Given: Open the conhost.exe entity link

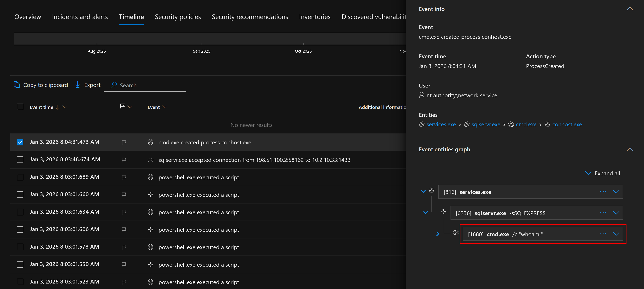Looking at the screenshot, I should click(567, 124).
